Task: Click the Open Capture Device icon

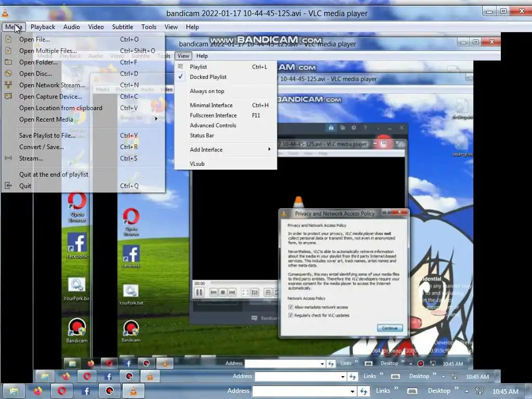Action: tap(8, 96)
